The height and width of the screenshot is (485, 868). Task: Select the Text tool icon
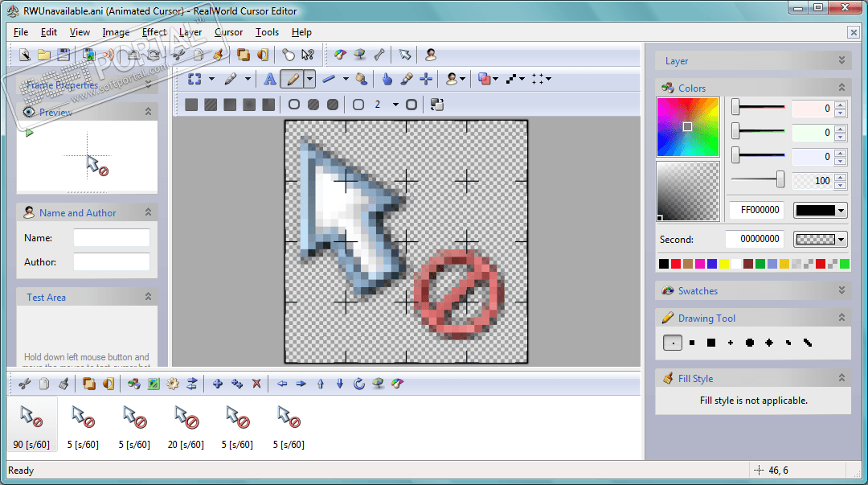pos(269,80)
